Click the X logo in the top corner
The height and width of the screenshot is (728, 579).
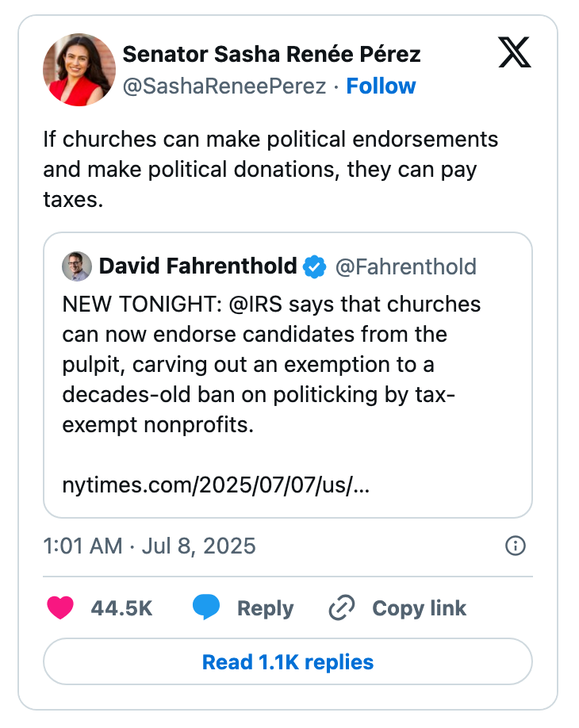tap(516, 54)
